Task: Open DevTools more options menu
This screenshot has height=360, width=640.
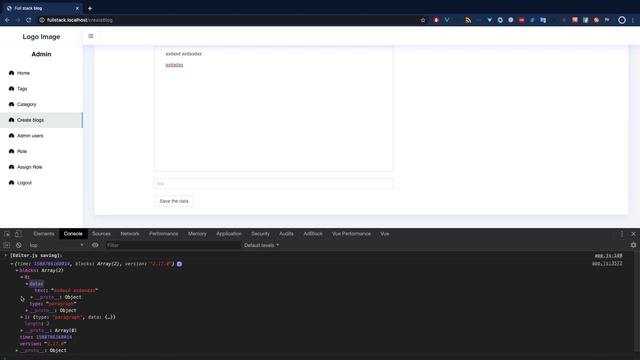Action: click(622, 234)
